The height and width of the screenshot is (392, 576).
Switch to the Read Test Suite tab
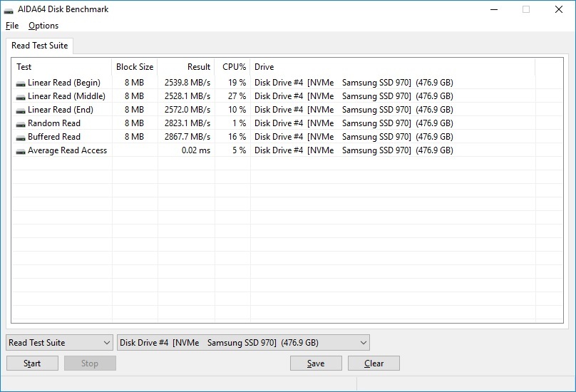pyautogui.click(x=40, y=46)
